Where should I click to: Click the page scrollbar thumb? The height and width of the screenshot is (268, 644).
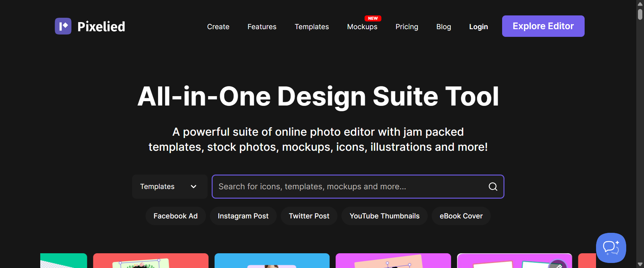(x=640, y=14)
